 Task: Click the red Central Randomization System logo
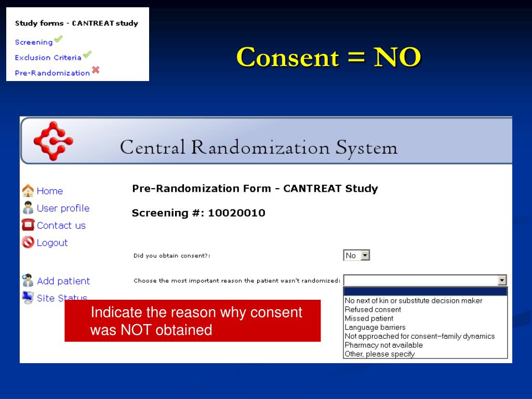(x=54, y=141)
